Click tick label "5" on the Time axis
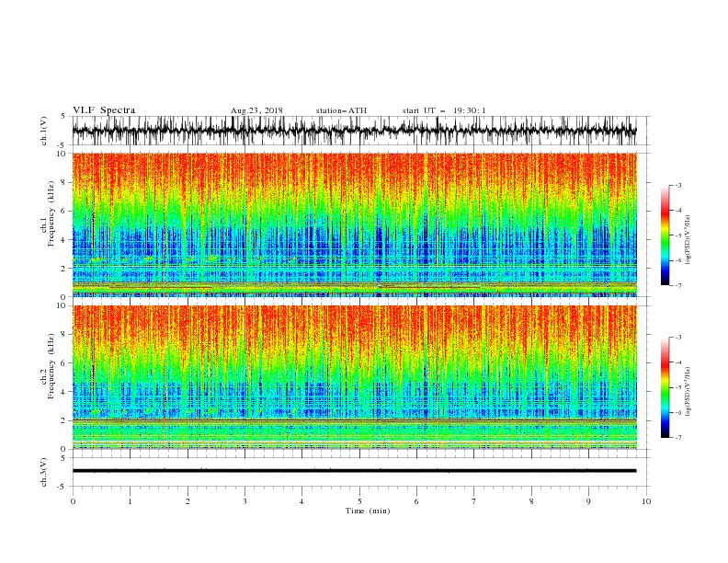Viewport: 728px width, 563px height. click(x=359, y=501)
